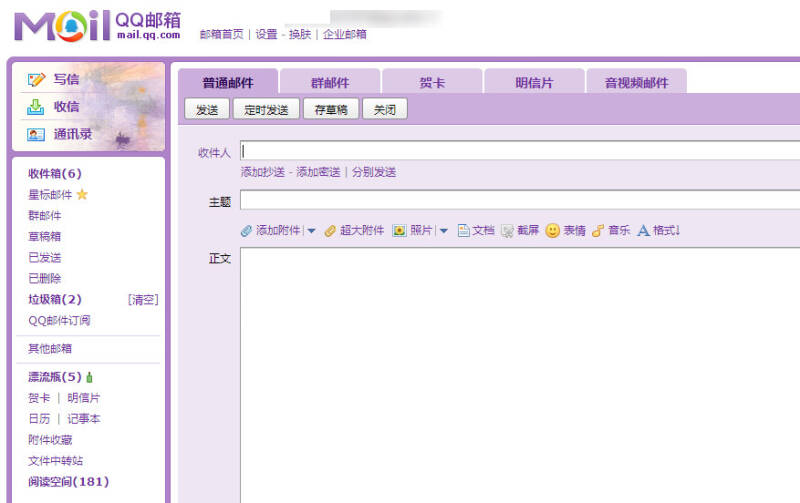Click the QQ Mail logo
Viewport: 800px width, 503px height.
[x=97, y=26]
